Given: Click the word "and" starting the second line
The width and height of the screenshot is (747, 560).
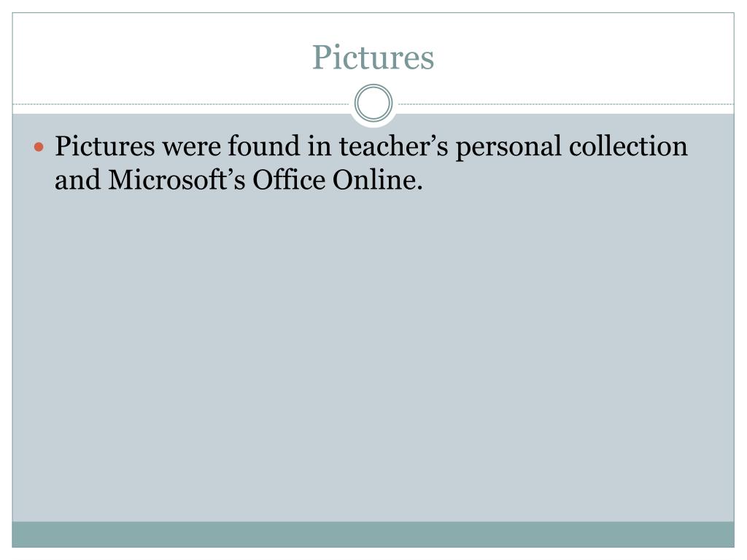Looking at the screenshot, I should pos(77,180).
